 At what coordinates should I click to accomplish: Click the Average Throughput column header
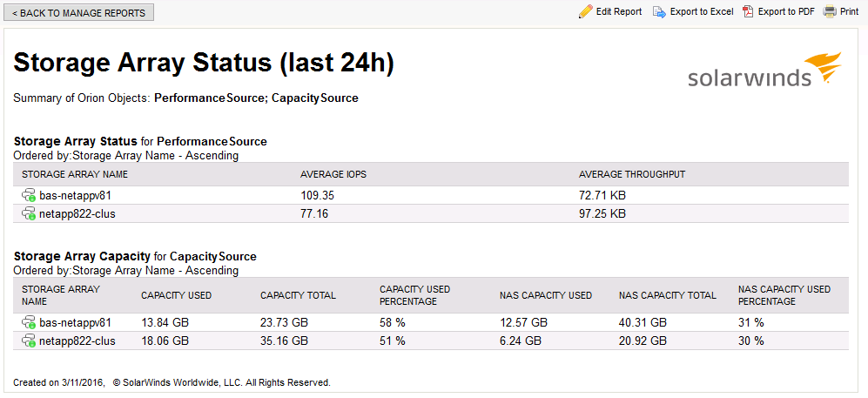pos(632,174)
